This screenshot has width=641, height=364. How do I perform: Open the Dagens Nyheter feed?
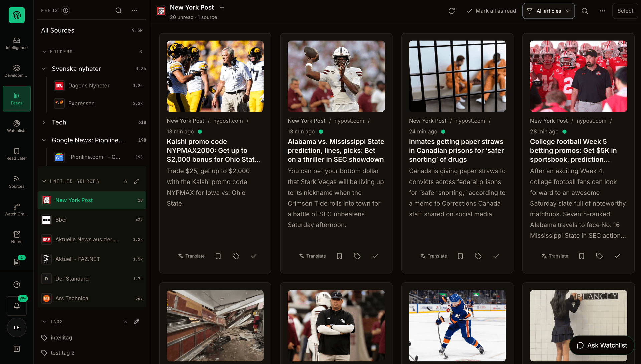(98, 86)
